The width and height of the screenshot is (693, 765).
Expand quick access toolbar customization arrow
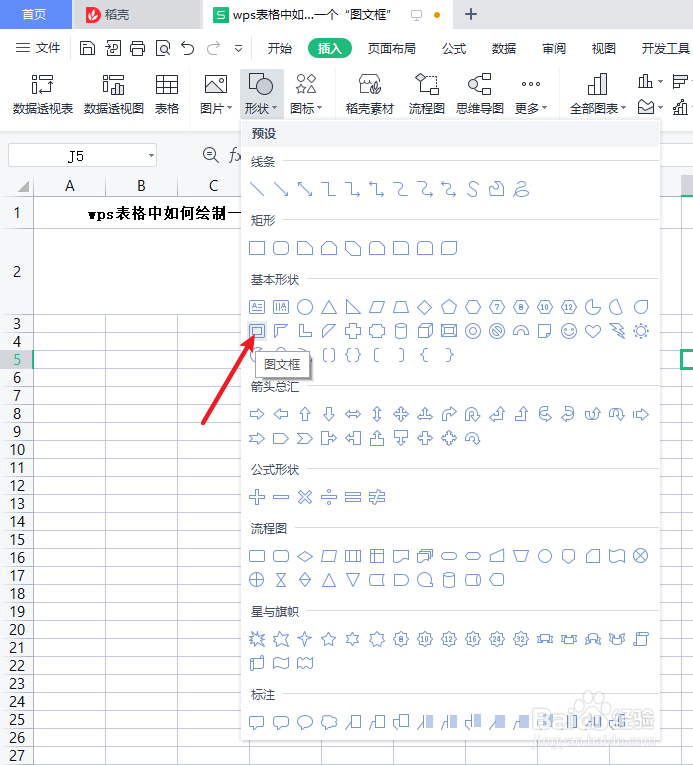pos(238,48)
